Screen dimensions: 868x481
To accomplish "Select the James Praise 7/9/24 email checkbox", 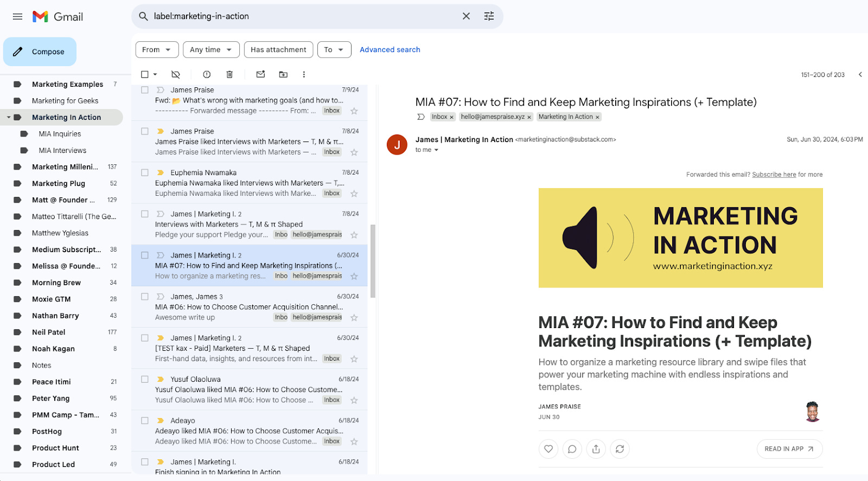I will pyautogui.click(x=145, y=90).
